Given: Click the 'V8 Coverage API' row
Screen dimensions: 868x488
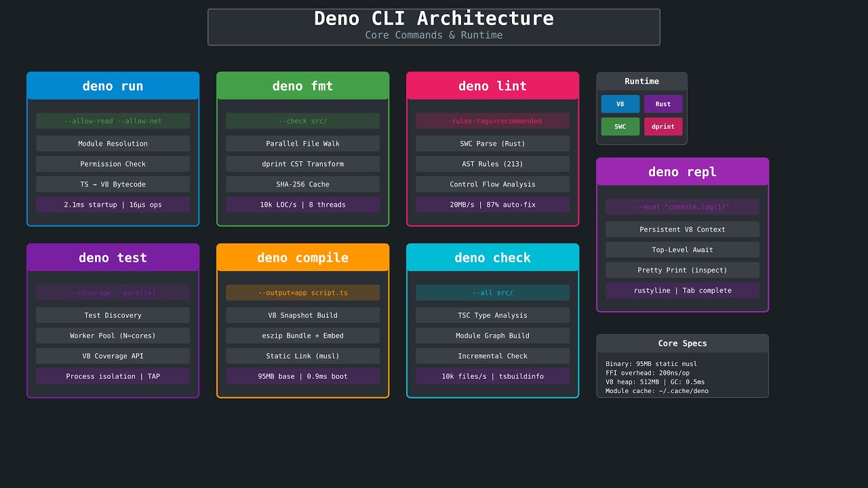Looking at the screenshot, I should tap(113, 356).
